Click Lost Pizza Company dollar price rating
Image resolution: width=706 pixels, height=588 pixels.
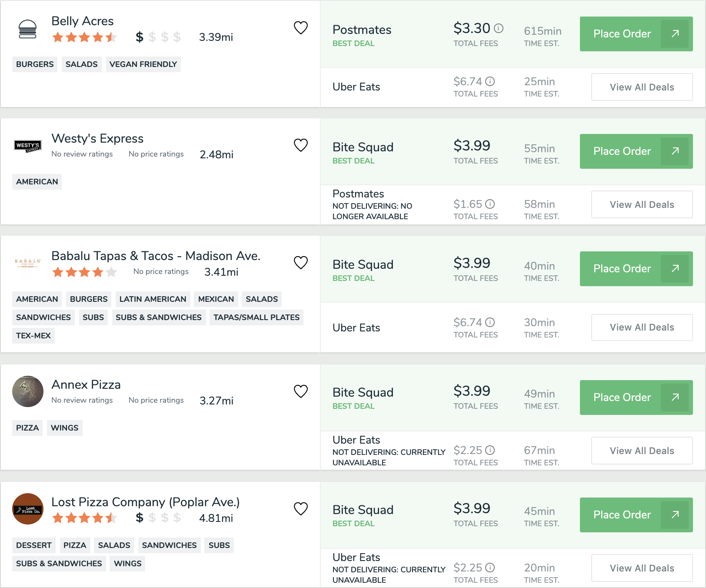158,518
